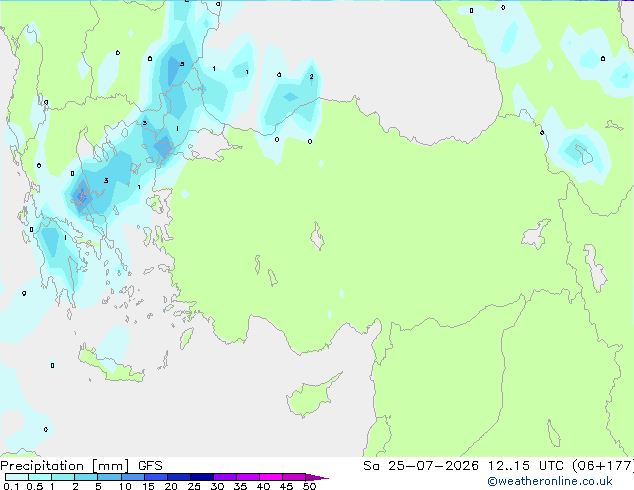Pick the 1–2 mm legend swatch

[x=63, y=477]
